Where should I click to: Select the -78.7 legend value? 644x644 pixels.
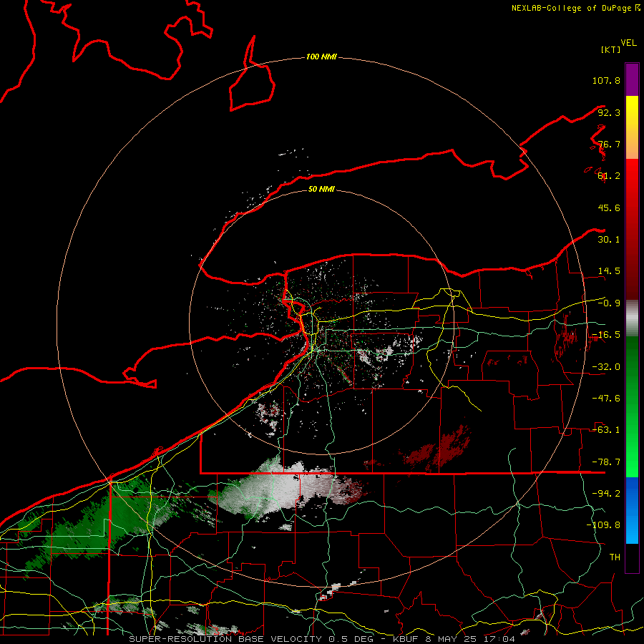[x=606, y=462]
